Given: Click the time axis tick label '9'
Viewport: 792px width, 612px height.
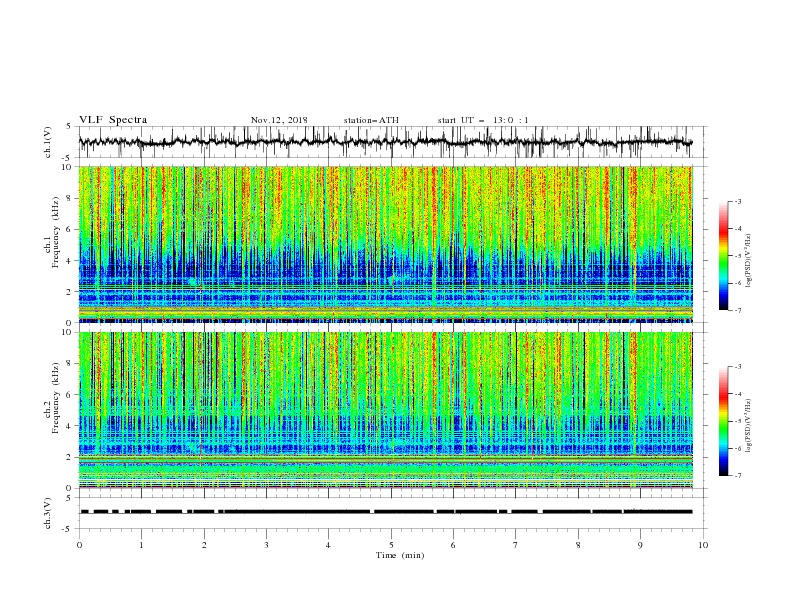Looking at the screenshot, I should pyautogui.click(x=640, y=545).
